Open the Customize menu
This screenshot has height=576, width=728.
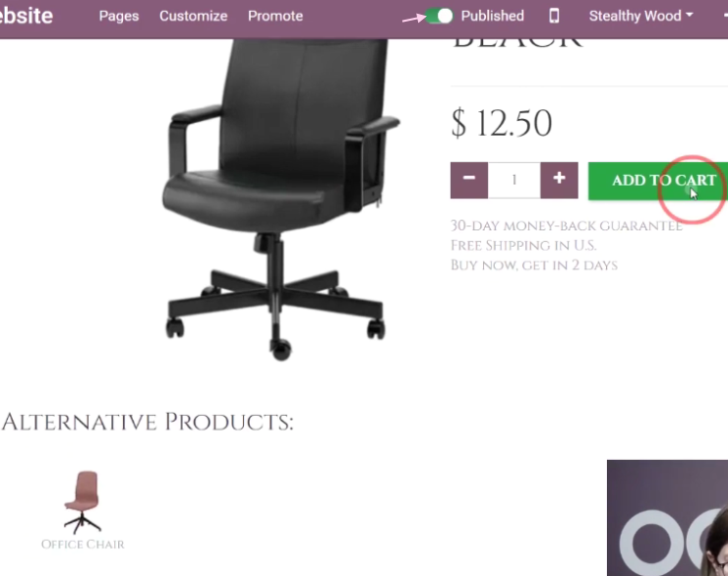pos(193,16)
